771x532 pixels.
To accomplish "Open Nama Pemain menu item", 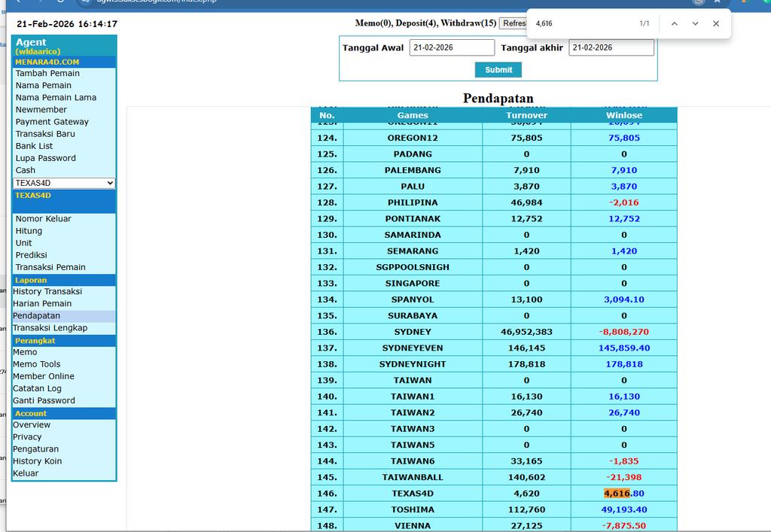I will tap(43, 86).
